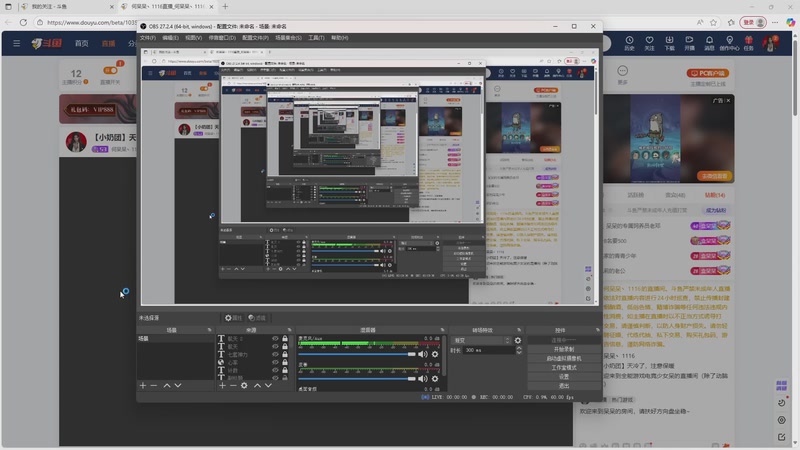The height and width of the screenshot is (450, 800).
Task: Open Douyu 创作中心 icon
Action: 729,43
